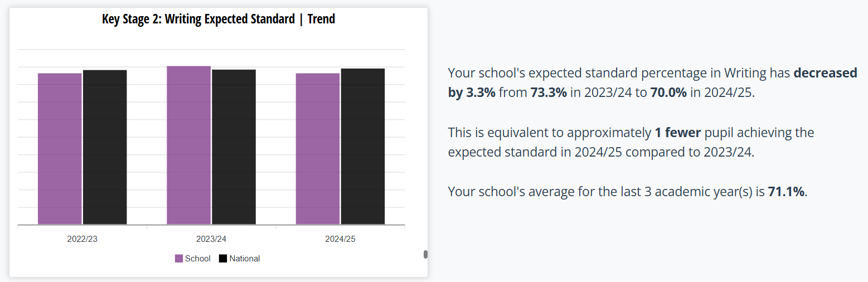Select the 2024/25 National bar
The image size is (868, 282).
coord(363,147)
